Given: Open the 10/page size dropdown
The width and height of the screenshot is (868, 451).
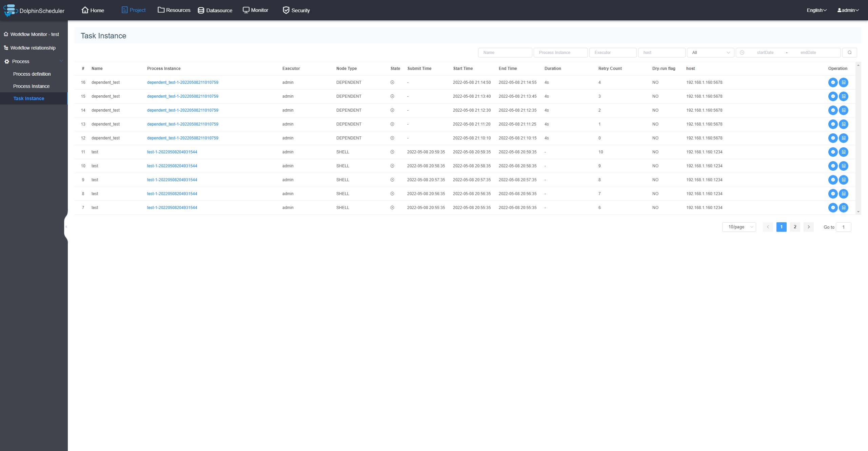Looking at the screenshot, I should (x=739, y=227).
